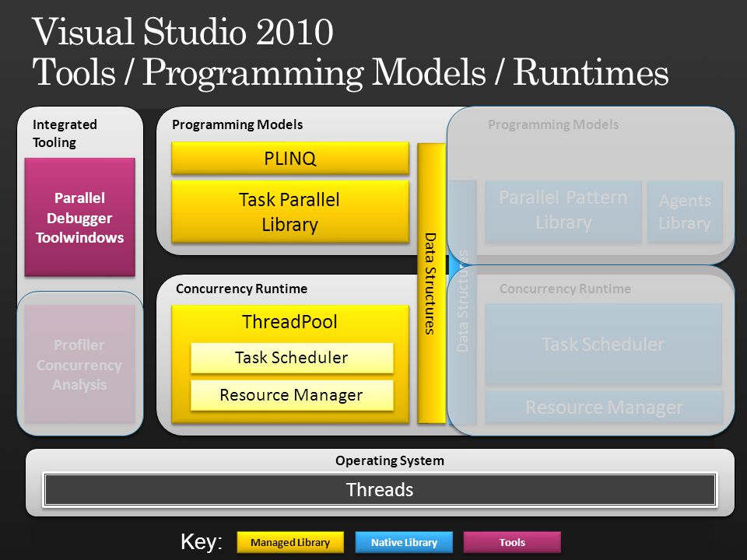Click the faded Concurrency Runtime heading

tap(565, 289)
